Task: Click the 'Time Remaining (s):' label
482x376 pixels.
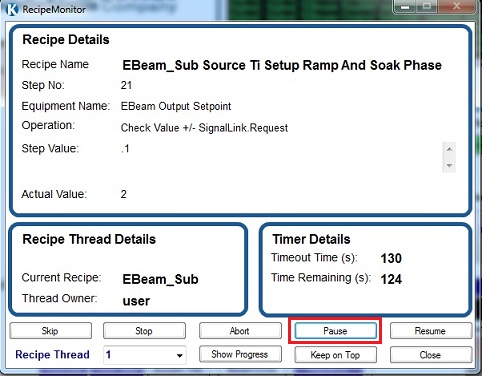Action: (321, 278)
